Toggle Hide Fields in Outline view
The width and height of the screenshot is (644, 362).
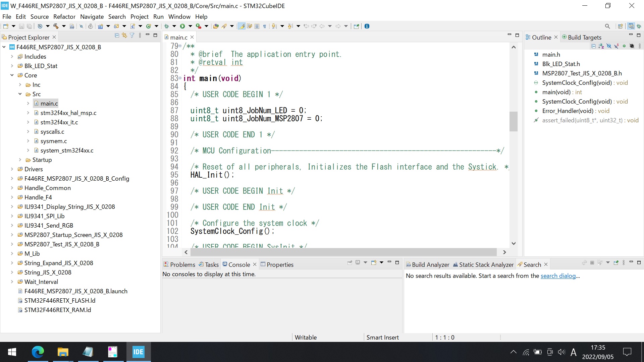pos(609,46)
